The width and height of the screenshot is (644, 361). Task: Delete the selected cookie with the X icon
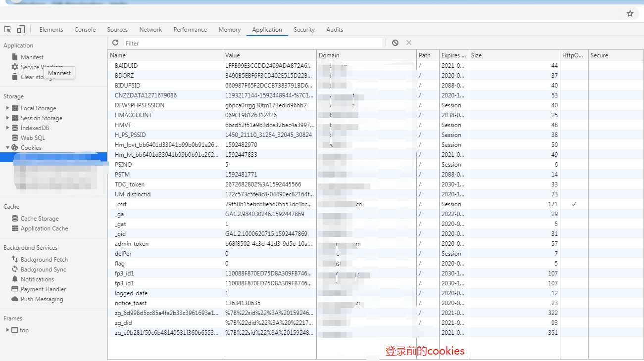[409, 43]
